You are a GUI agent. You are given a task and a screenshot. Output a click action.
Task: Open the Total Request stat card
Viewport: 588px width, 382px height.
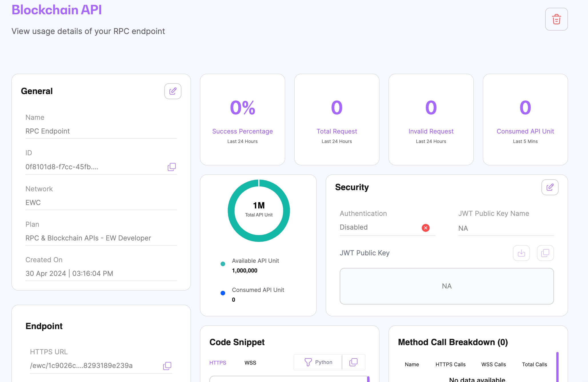click(x=337, y=120)
